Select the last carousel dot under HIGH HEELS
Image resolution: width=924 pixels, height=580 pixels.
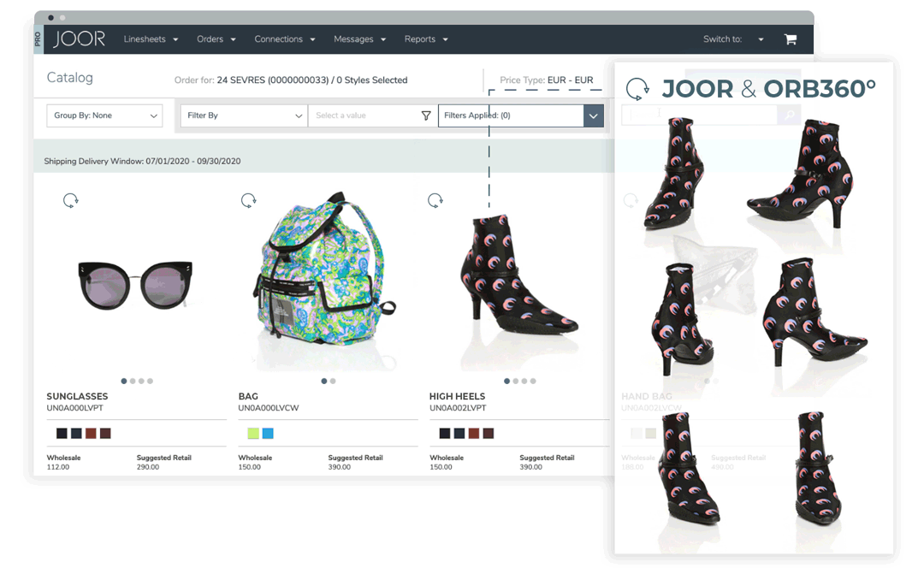pos(533,382)
